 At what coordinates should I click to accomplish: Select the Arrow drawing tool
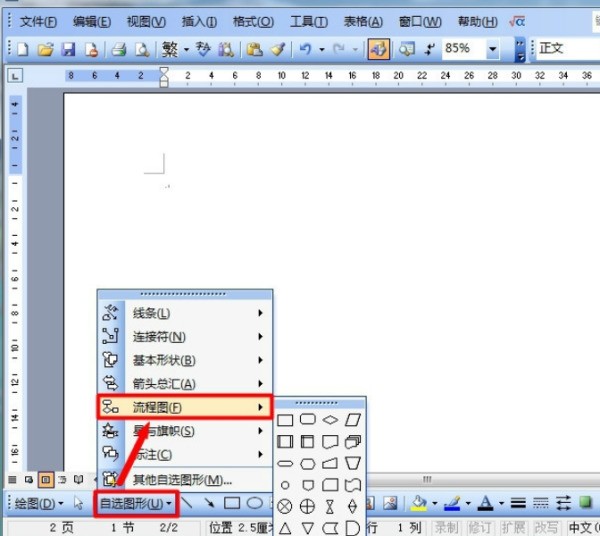pos(208,503)
